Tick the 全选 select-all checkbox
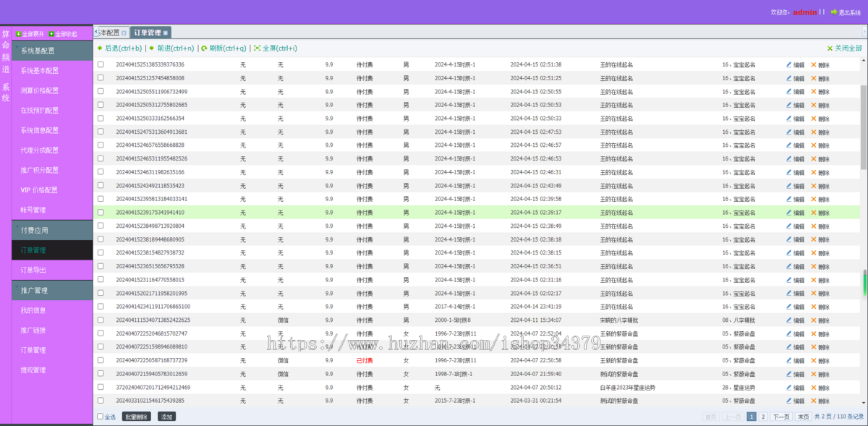This screenshot has width=868, height=426. pos(101,417)
